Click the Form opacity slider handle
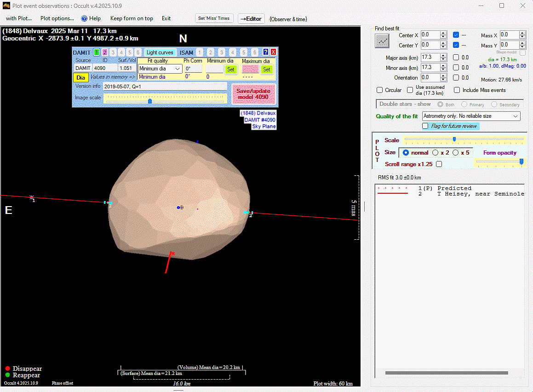Screen dimensions: 533x392 click(x=521, y=161)
